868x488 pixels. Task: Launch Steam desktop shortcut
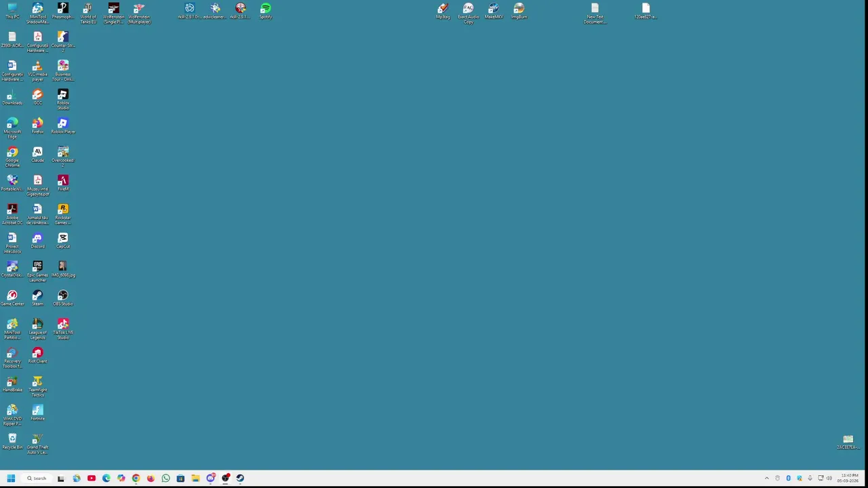[37, 298]
